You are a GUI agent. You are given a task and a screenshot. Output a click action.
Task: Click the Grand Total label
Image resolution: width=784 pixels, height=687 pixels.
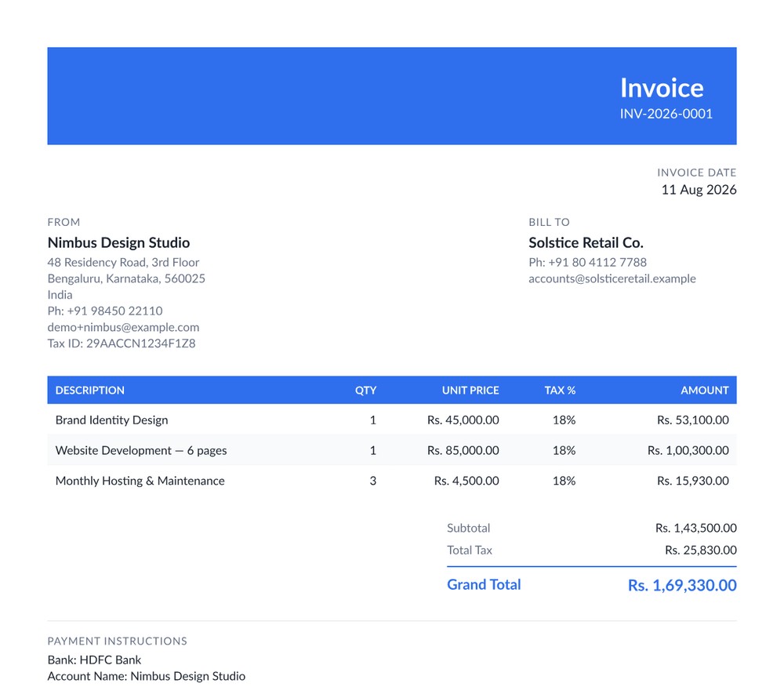coord(484,584)
